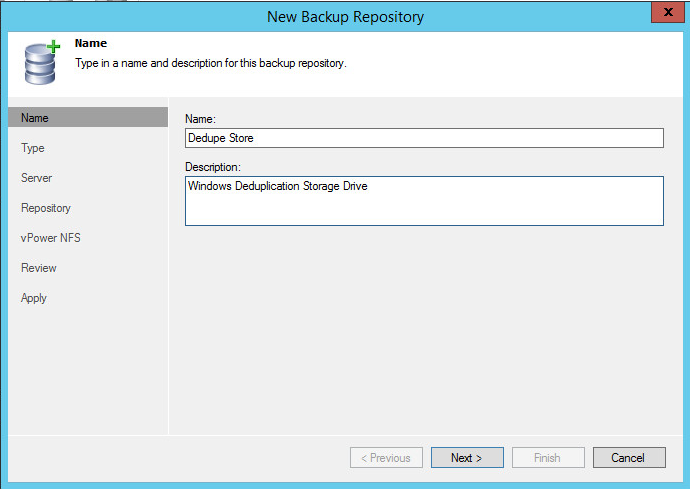Click the backup repository database icon

tap(42, 62)
